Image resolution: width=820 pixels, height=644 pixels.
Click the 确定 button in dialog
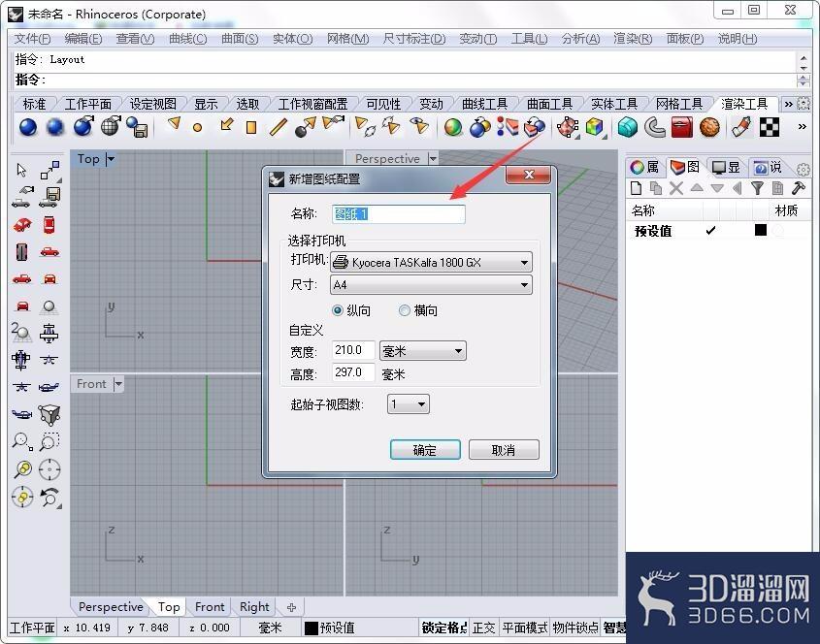pyautogui.click(x=425, y=450)
